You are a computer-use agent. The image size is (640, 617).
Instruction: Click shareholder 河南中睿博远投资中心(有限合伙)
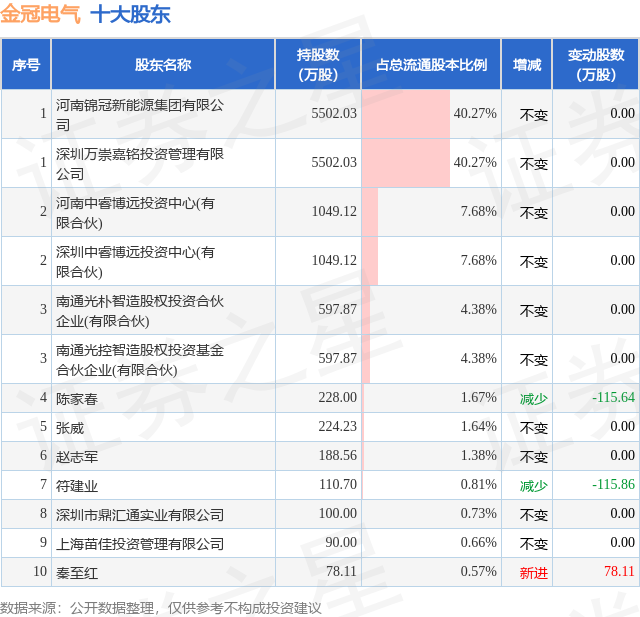point(136,213)
